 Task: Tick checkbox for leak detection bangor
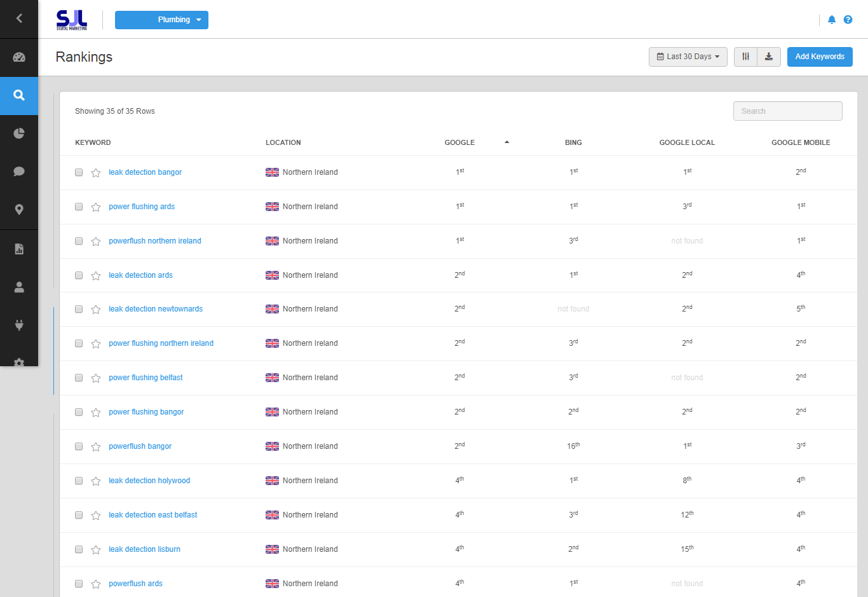[79, 172]
